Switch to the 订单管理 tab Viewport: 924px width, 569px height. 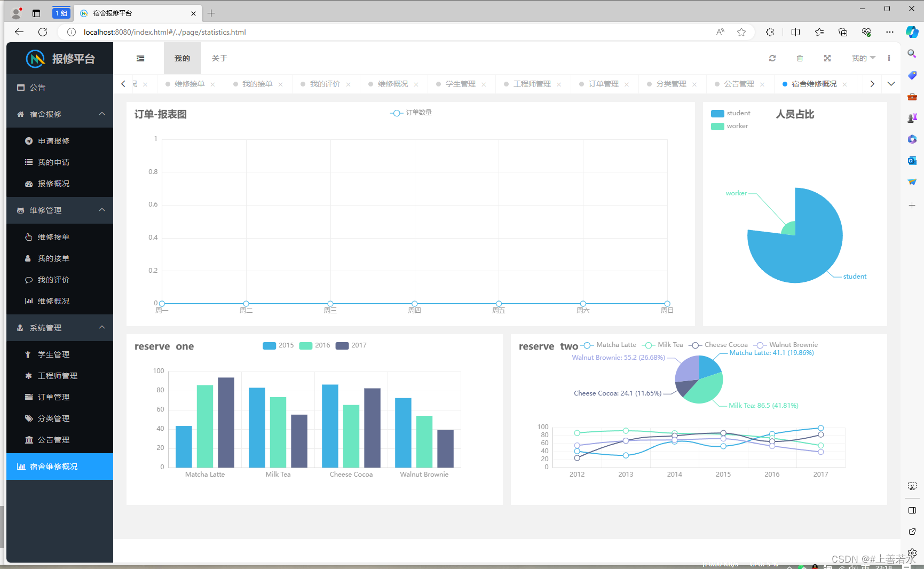(x=604, y=84)
